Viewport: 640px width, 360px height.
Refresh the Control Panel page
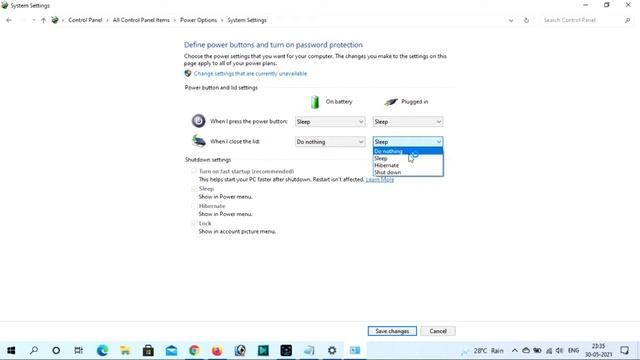pos(526,20)
